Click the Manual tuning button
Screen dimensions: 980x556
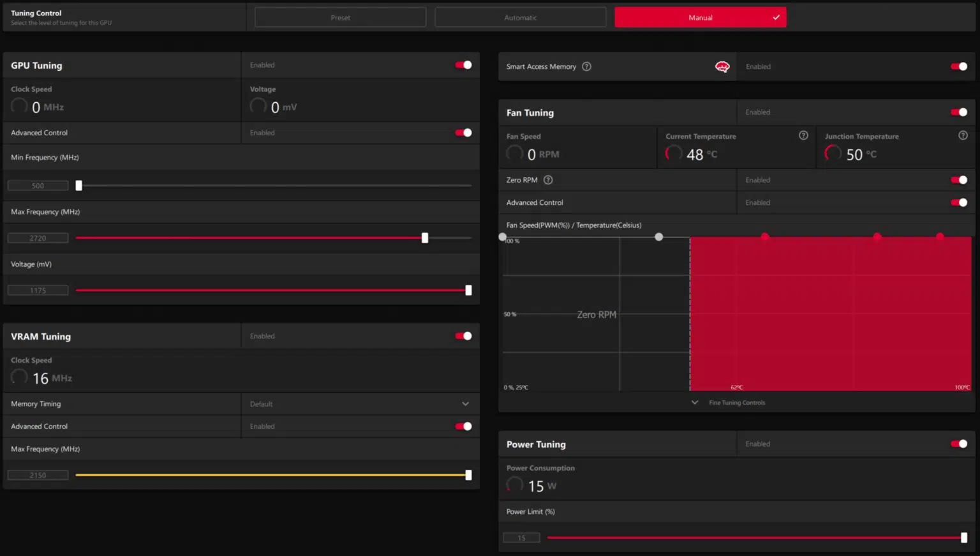pyautogui.click(x=701, y=17)
